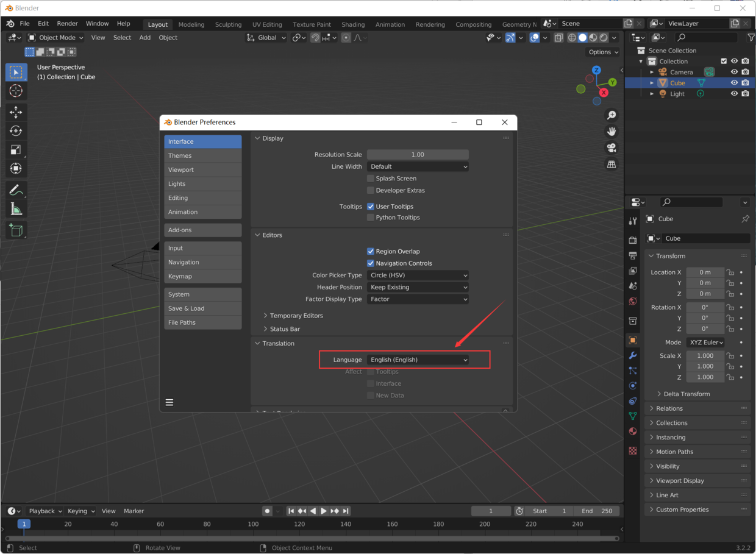Hide the Light in outliner viewport
The width and height of the screenshot is (756, 554).
tap(734, 94)
